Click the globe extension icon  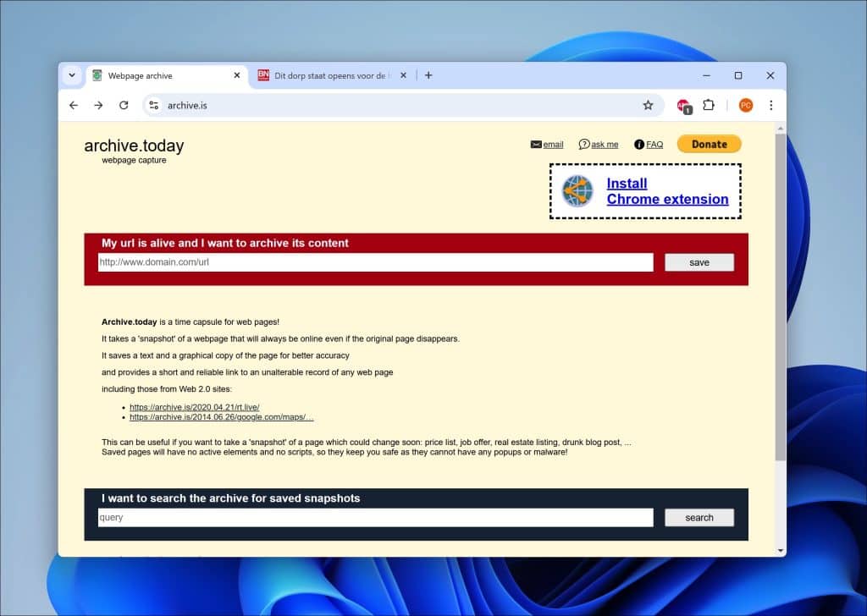577,191
